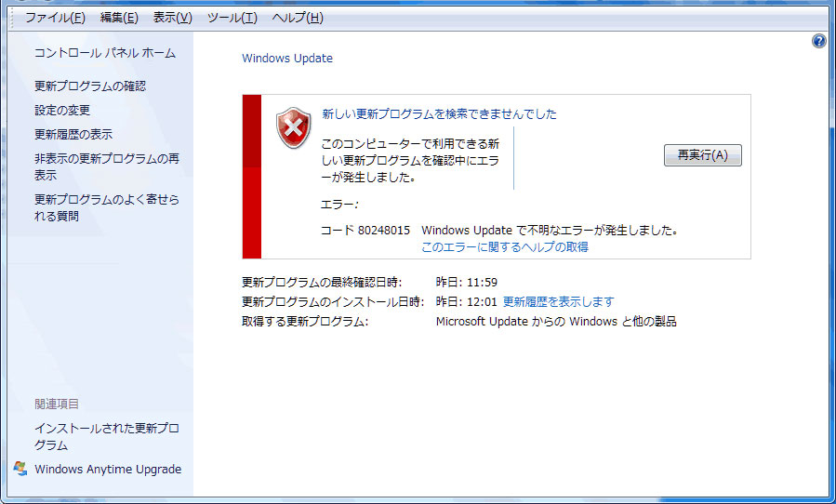The width and height of the screenshot is (836, 504).
Task: Go to コントロール パネル ホーム
Action: [105, 53]
